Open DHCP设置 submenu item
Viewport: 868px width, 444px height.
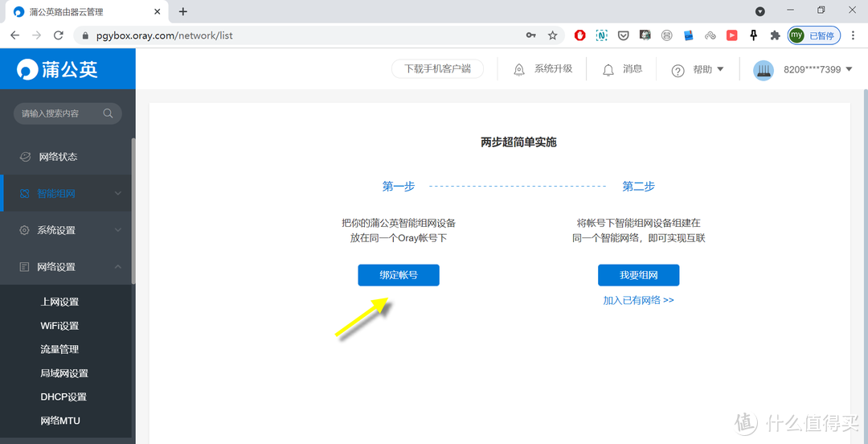(x=63, y=397)
